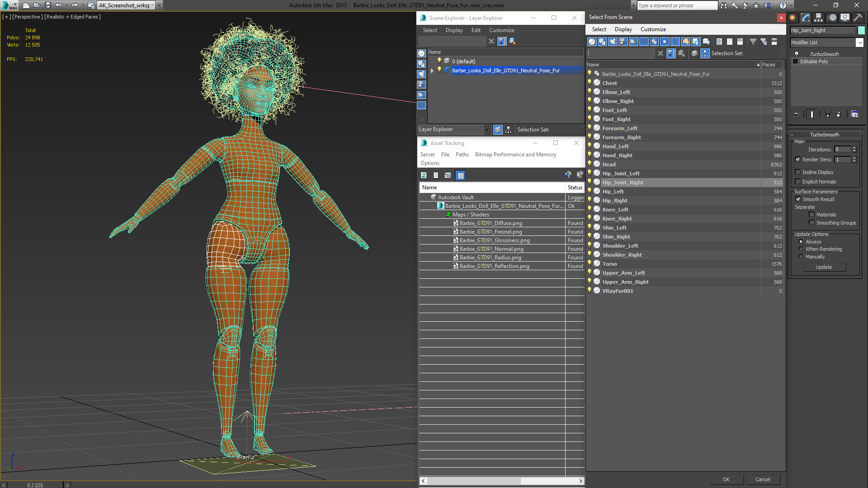The width and height of the screenshot is (868, 488).
Task: Toggle Display Helpers filter in Select From Scene
Action: (633, 42)
